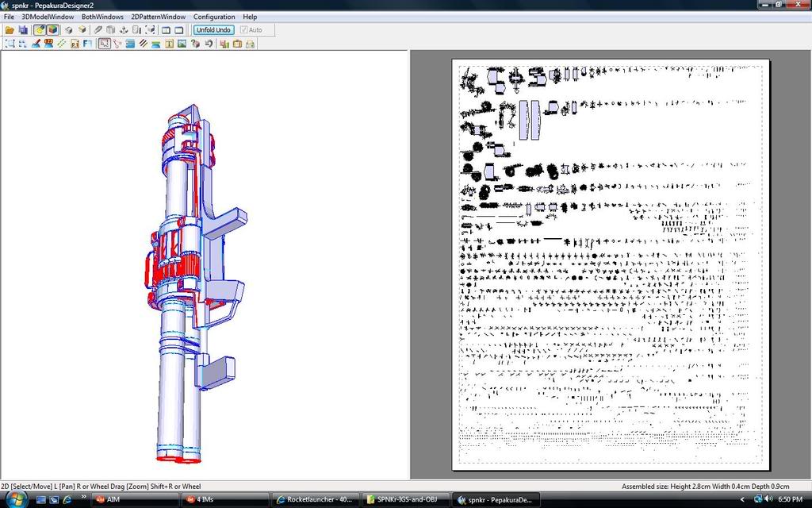Click the Save floppy disk icon
This screenshot has width=812, height=508.
point(23,30)
